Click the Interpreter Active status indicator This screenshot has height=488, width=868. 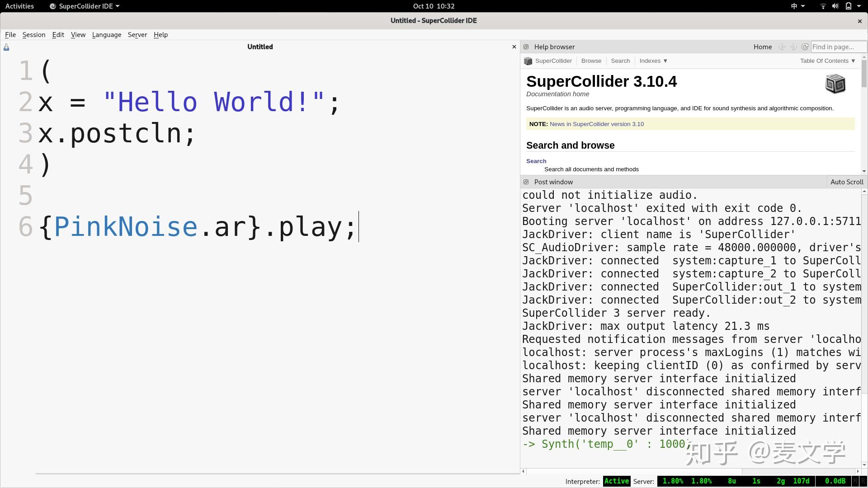tap(616, 481)
